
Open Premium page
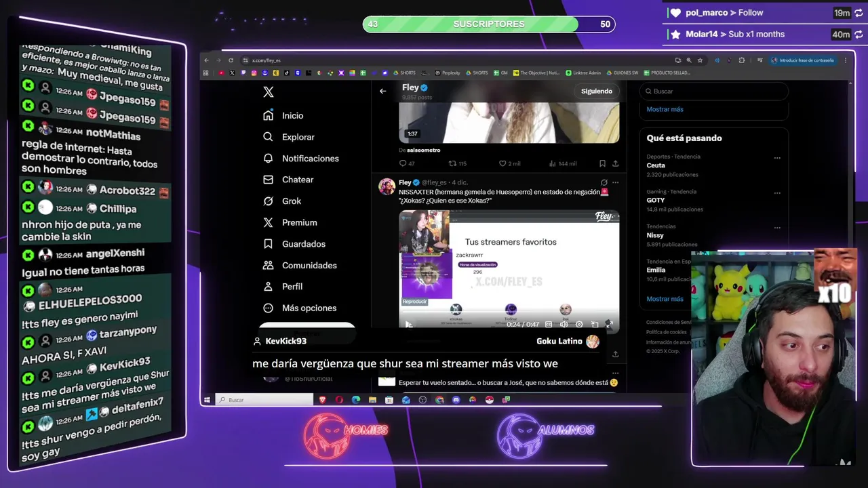290,222
